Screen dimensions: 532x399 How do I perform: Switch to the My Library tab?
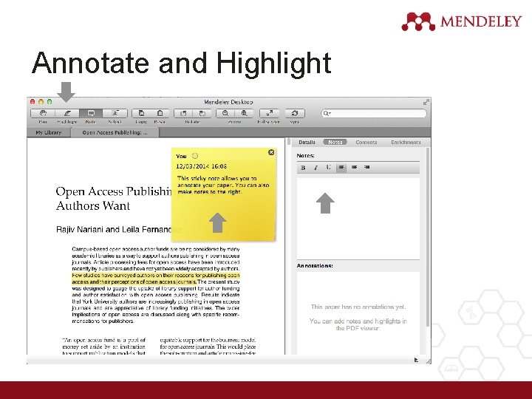(x=49, y=133)
